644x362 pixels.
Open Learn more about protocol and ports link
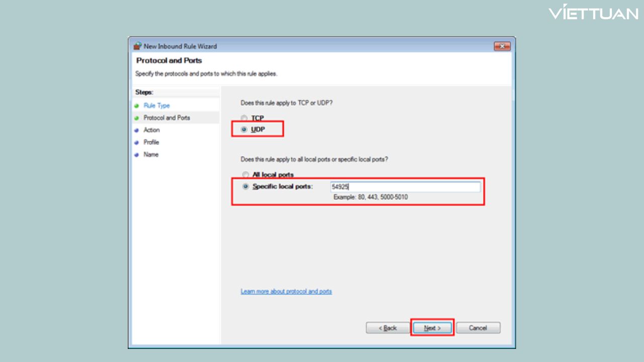(286, 292)
